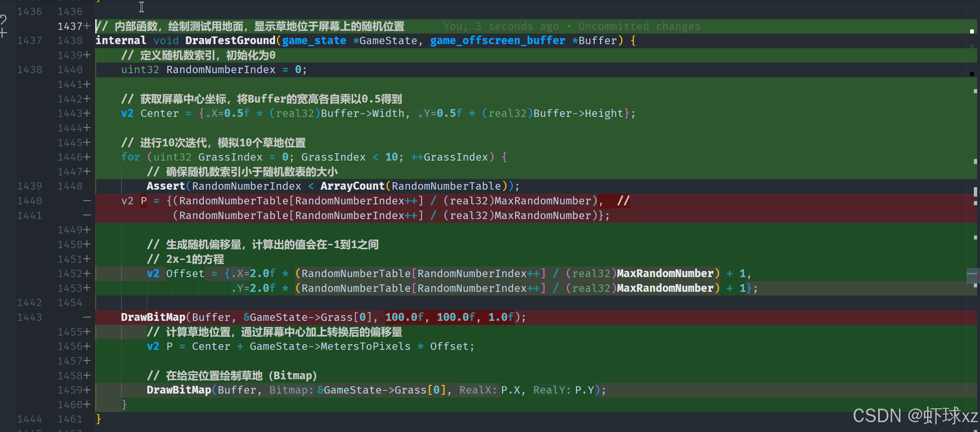This screenshot has height=432, width=980.
Task: Click the 'RealX:' inlay parameter hint
Action: [478, 390]
